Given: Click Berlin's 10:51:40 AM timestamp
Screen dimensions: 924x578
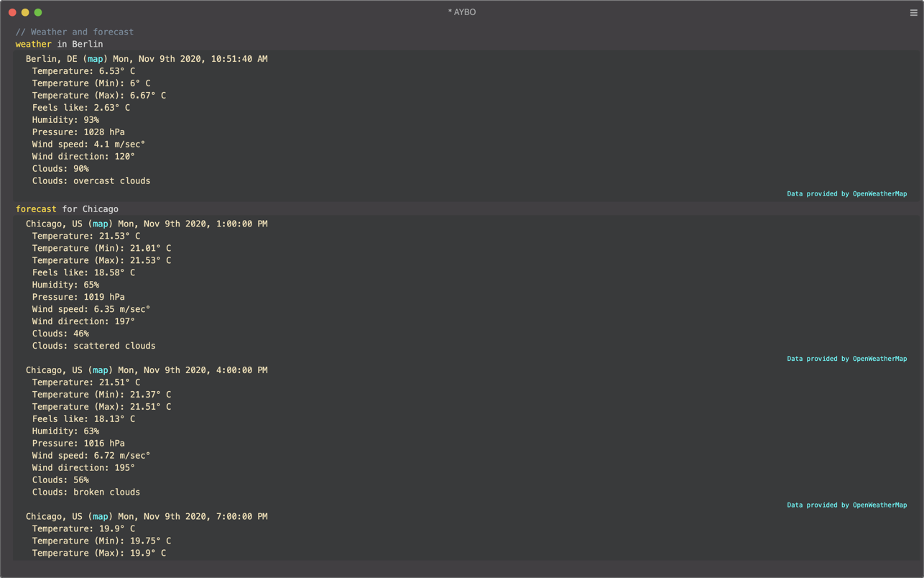Looking at the screenshot, I should click(x=239, y=59).
